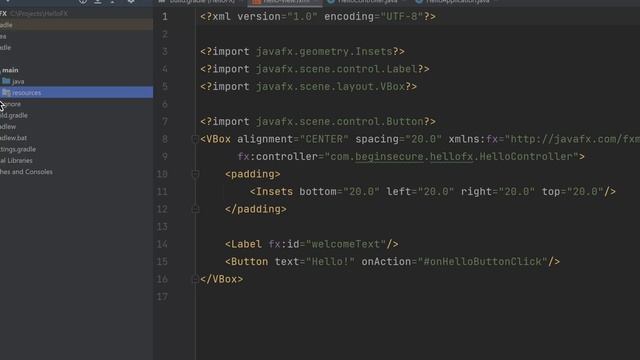
Task: Click the beginsecure package name on line 9
Action: click(389, 157)
